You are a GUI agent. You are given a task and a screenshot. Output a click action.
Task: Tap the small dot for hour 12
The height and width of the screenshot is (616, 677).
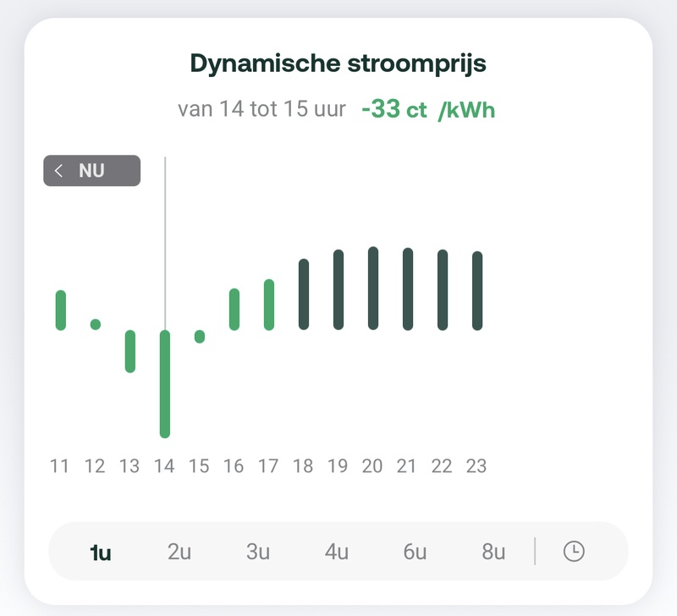[x=96, y=324]
